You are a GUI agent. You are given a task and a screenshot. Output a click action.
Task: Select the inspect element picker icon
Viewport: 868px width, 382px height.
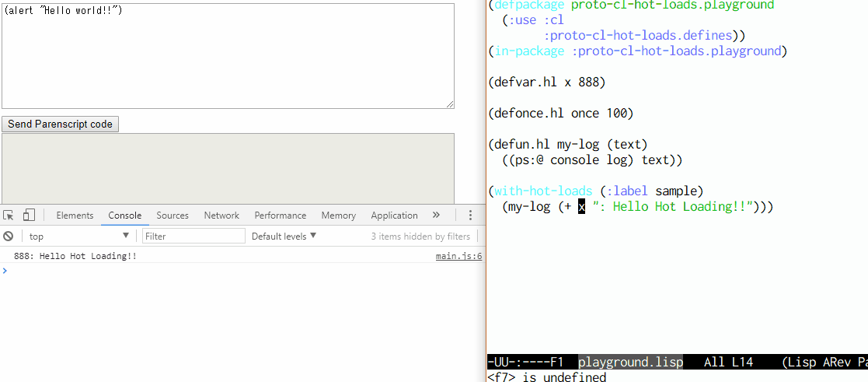coord(9,215)
